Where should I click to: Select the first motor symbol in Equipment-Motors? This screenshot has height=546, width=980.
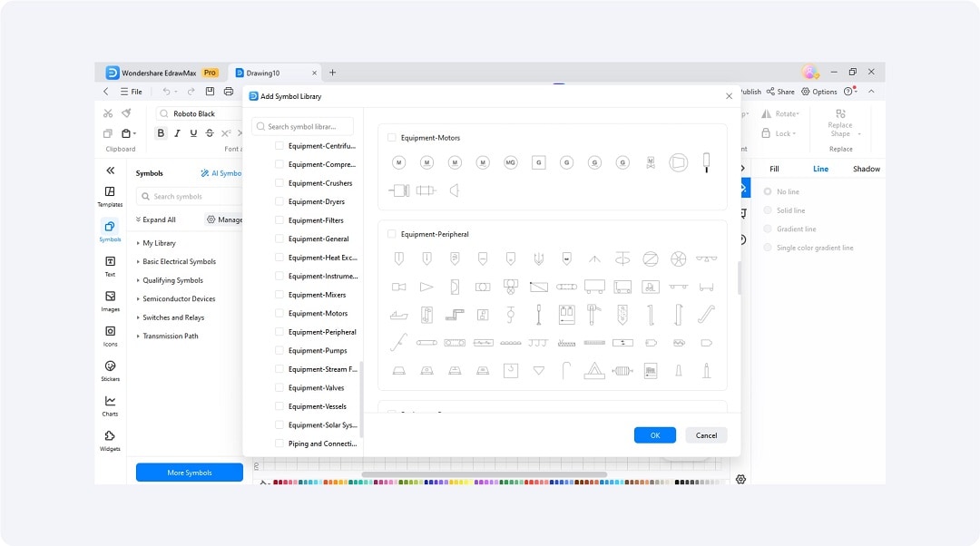(x=398, y=162)
